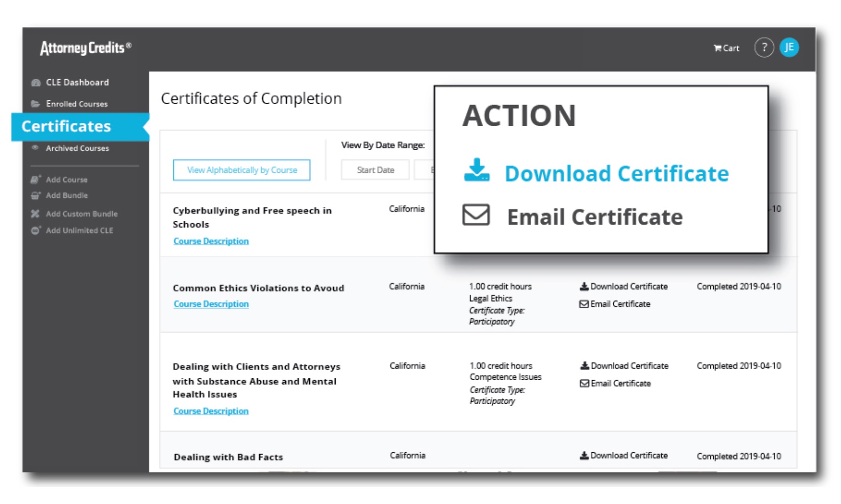Open the shopping cart
The height and width of the screenshot is (504, 841).
pyautogui.click(x=726, y=48)
